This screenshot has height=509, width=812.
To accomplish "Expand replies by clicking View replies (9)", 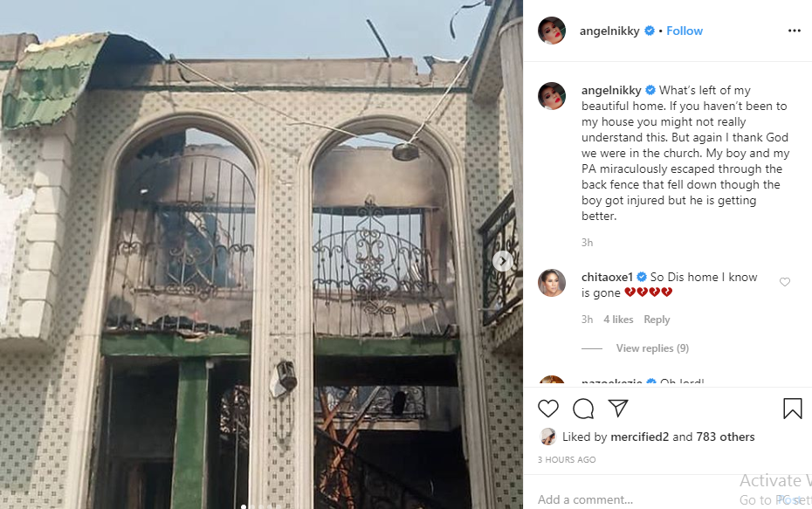I will click(x=651, y=347).
